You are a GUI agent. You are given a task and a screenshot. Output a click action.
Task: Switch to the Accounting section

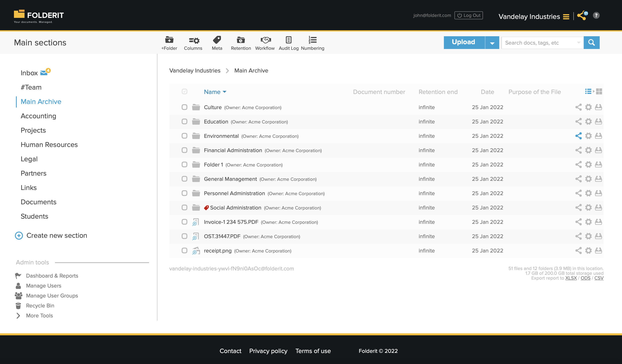[38, 116]
